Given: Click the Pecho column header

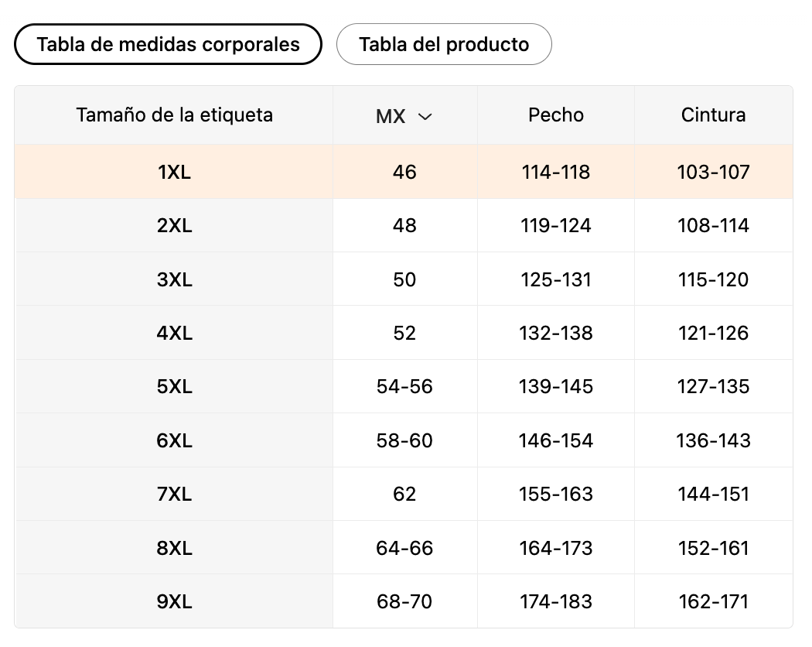Looking at the screenshot, I should [x=555, y=115].
